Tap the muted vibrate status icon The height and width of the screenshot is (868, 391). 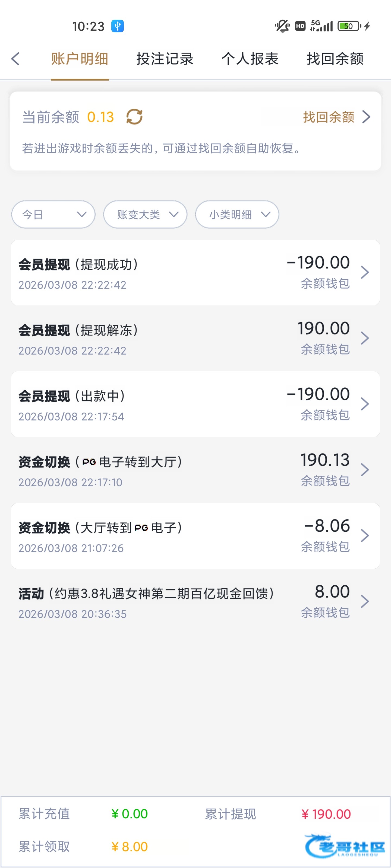tap(282, 26)
